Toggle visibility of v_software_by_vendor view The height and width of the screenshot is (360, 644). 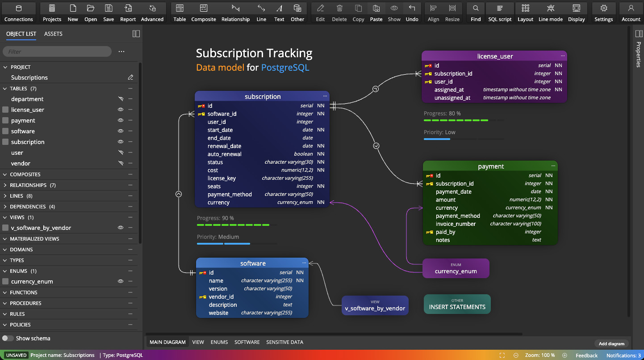click(x=120, y=228)
